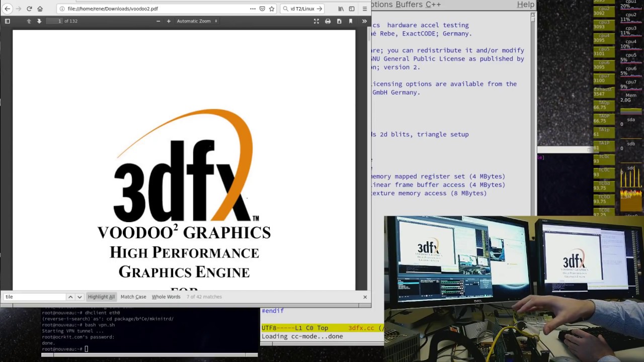
Task: Find the previous match with the up arrow
Action: (x=70, y=297)
